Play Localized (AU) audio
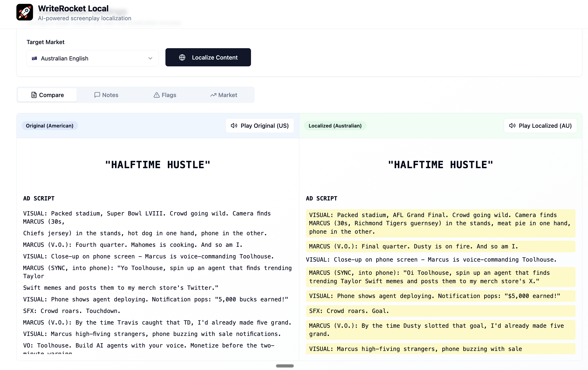The image size is (588, 370). pyautogui.click(x=540, y=126)
